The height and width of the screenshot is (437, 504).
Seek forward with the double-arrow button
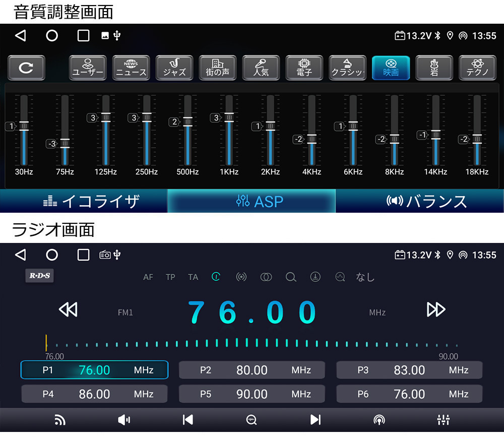436,309
